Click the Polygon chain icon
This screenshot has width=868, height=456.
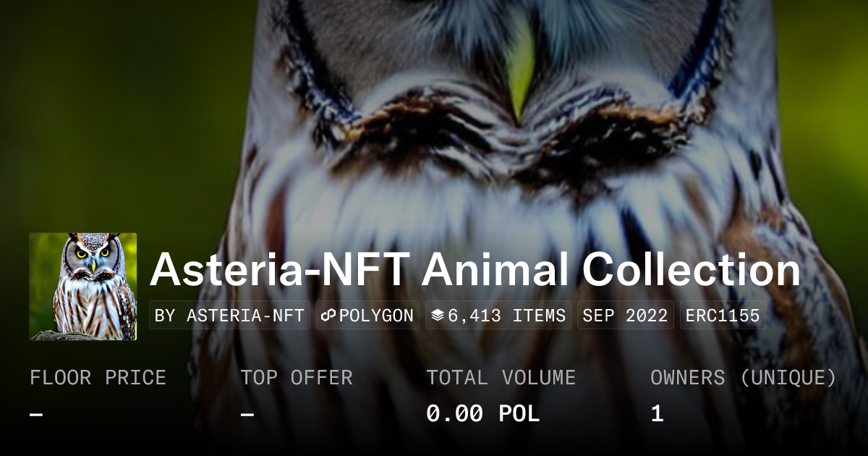coord(329,314)
